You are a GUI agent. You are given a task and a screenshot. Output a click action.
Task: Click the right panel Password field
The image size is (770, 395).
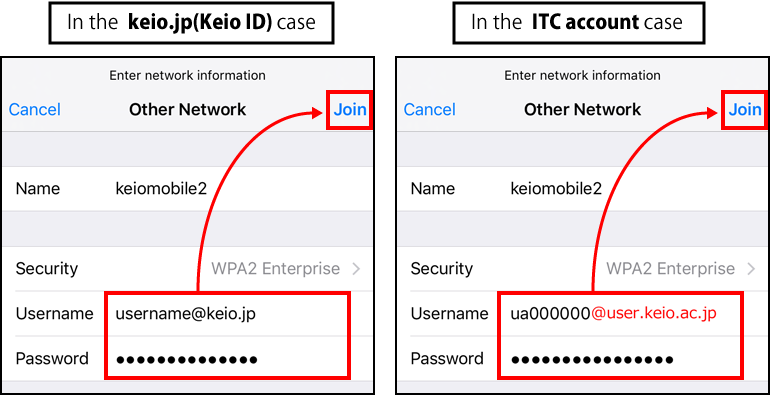(621, 358)
